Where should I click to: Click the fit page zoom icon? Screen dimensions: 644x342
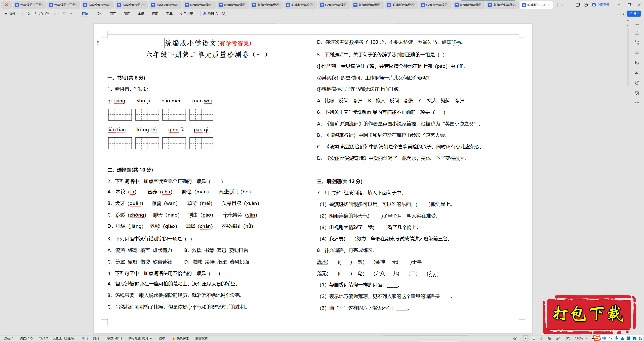(x=568, y=338)
